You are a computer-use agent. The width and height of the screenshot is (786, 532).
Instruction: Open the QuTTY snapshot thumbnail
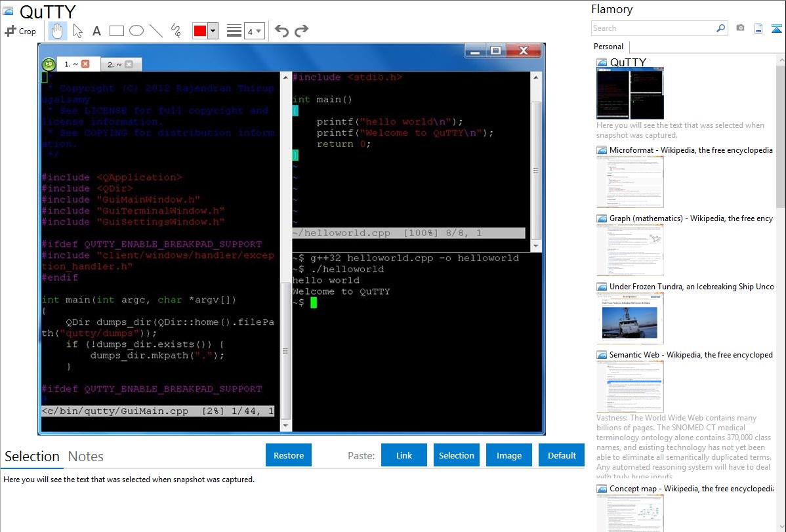(630, 94)
